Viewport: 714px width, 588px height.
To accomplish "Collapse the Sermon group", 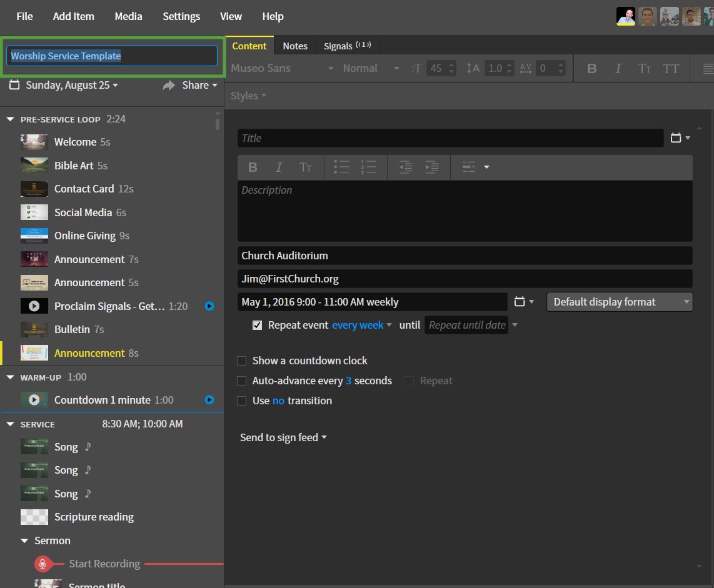I will pos(24,541).
